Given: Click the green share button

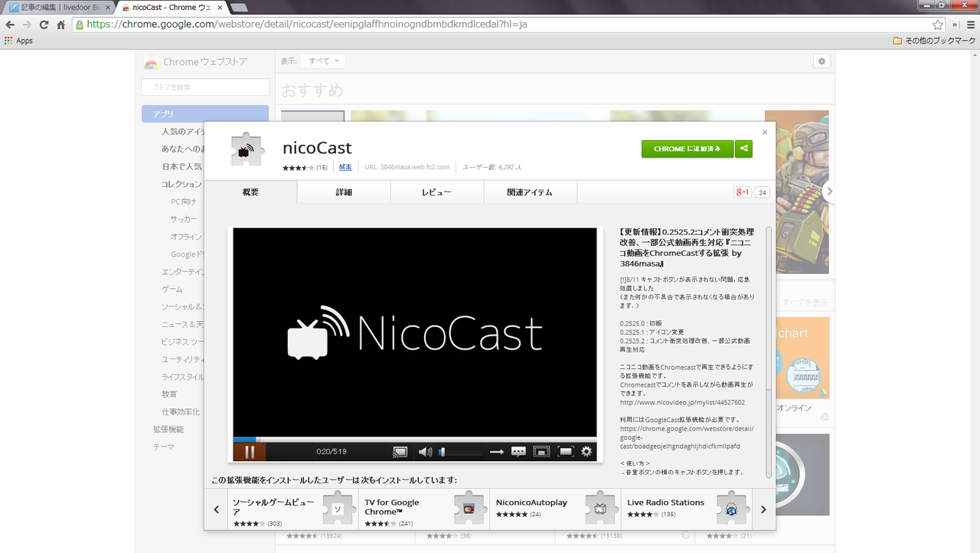Looking at the screenshot, I should (x=743, y=149).
